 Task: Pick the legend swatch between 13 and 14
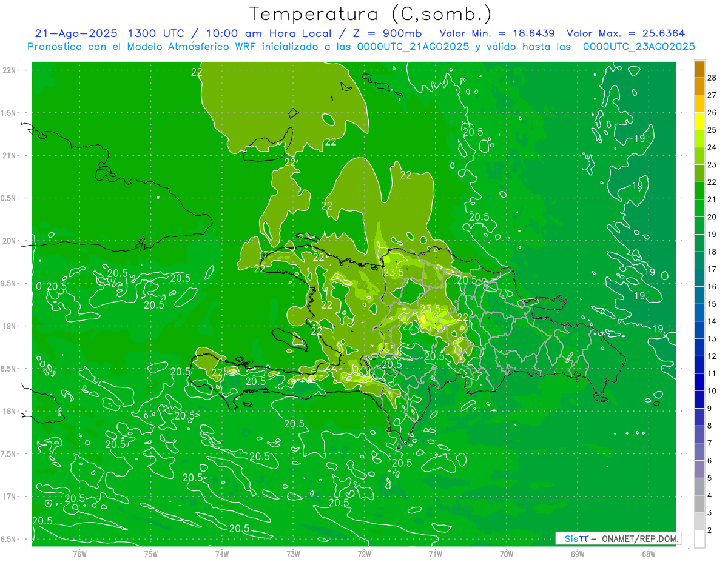pos(699,330)
